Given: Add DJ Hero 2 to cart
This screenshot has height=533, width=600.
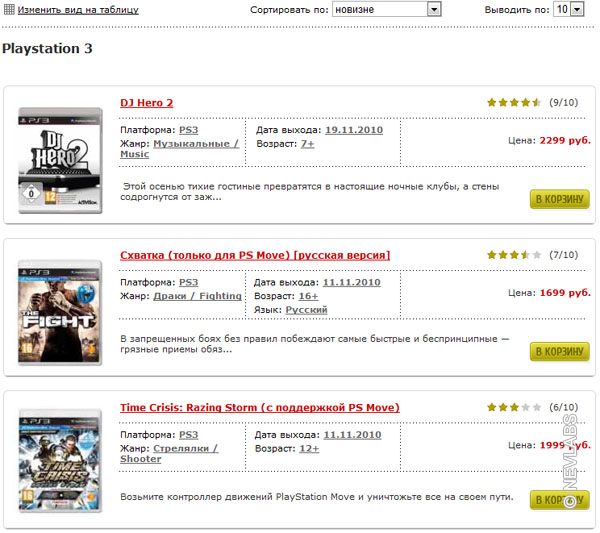Looking at the screenshot, I should coord(559,199).
